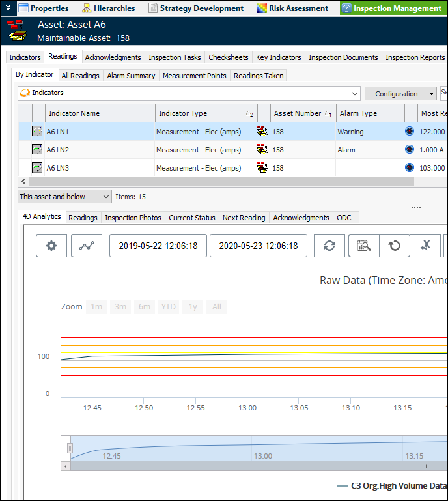This screenshot has width=448, height=501.
Task: Click the asset hierarchy icon in A6 LN2 row
Action: [262, 150]
